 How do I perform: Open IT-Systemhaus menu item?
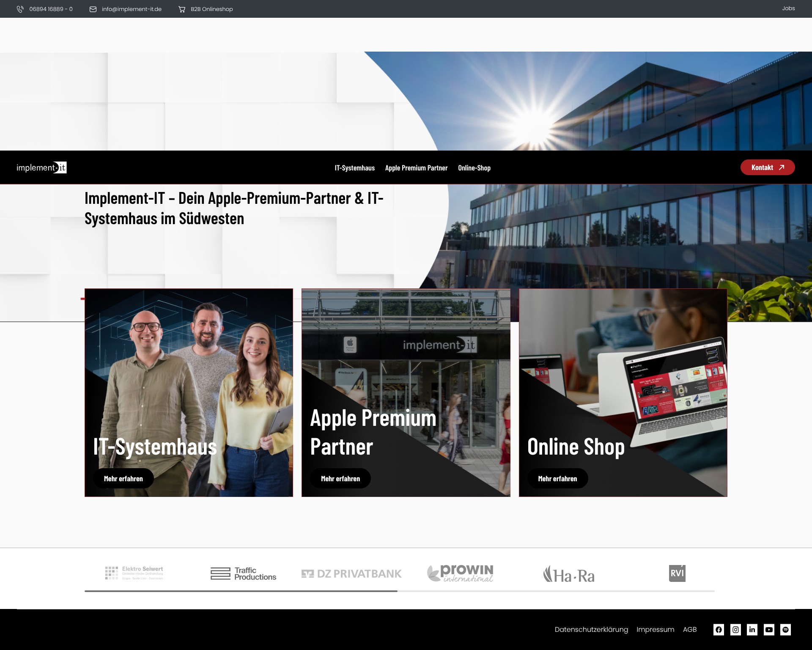(354, 168)
